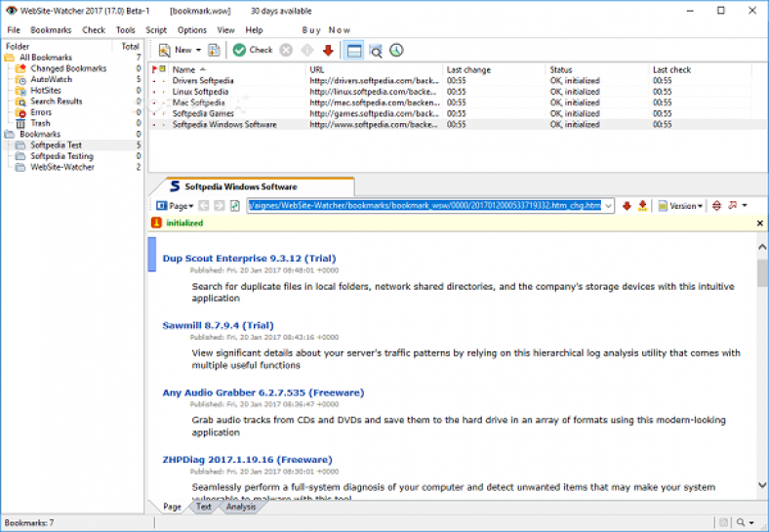Open the Bookmarks menu
The width and height of the screenshot is (769, 532).
tap(51, 30)
